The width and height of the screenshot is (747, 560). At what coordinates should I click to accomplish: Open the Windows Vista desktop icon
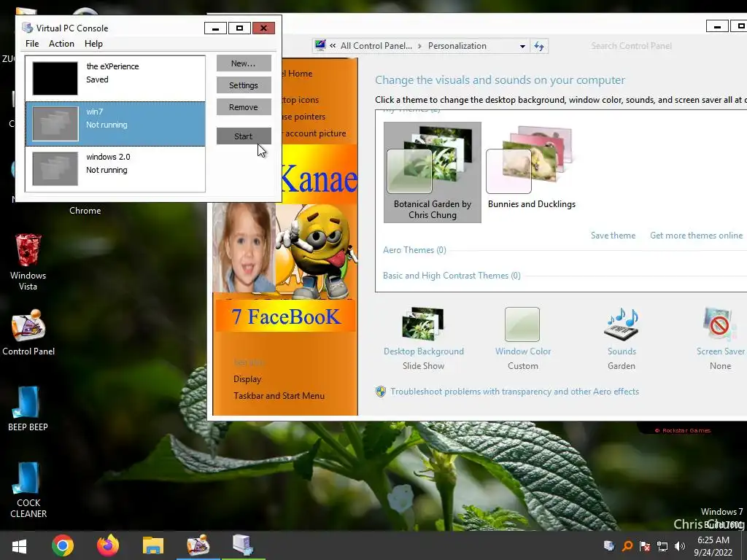click(28, 262)
